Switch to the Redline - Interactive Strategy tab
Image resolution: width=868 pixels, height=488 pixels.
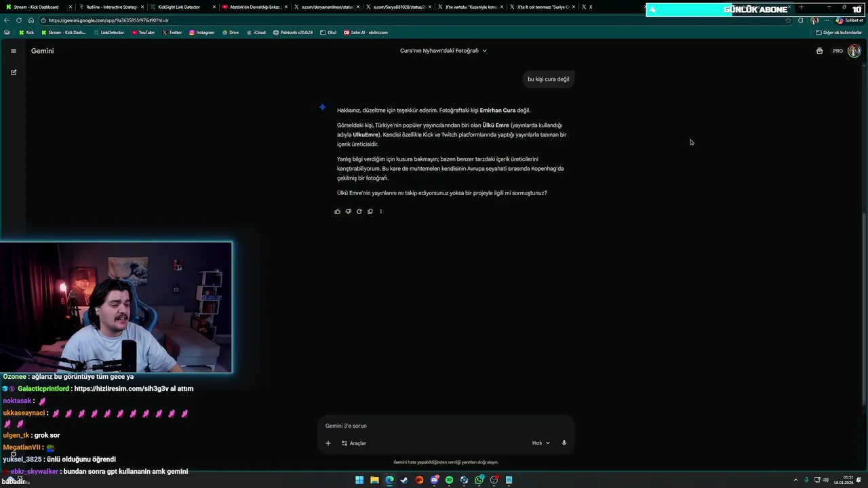point(111,7)
